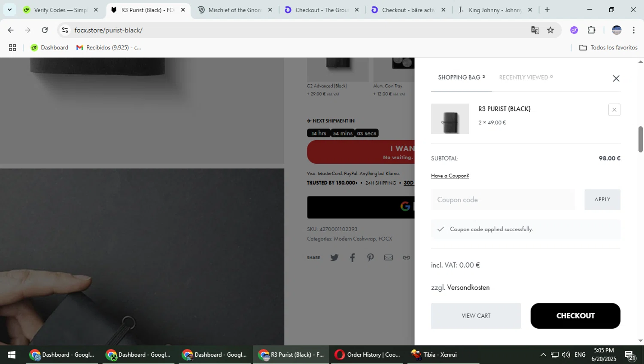Select the Shopping Bag tab
The width and height of the screenshot is (644, 364).
[461, 77]
